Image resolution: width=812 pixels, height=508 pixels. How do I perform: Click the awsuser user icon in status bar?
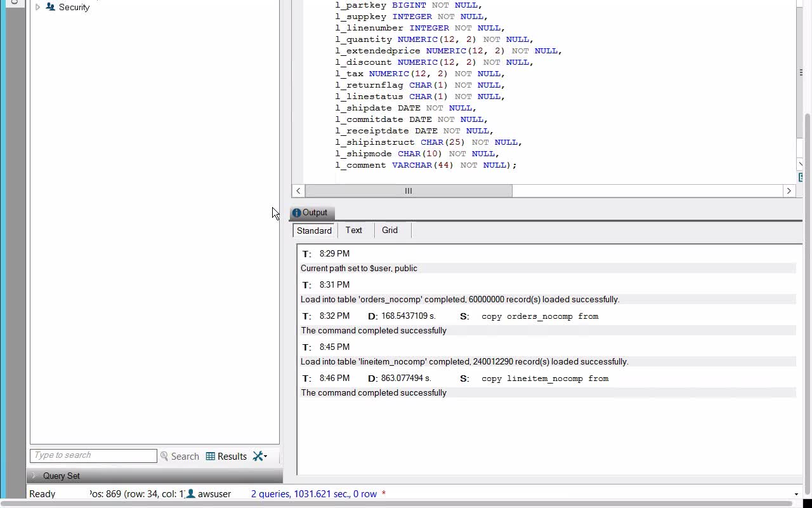click(190, 493)
